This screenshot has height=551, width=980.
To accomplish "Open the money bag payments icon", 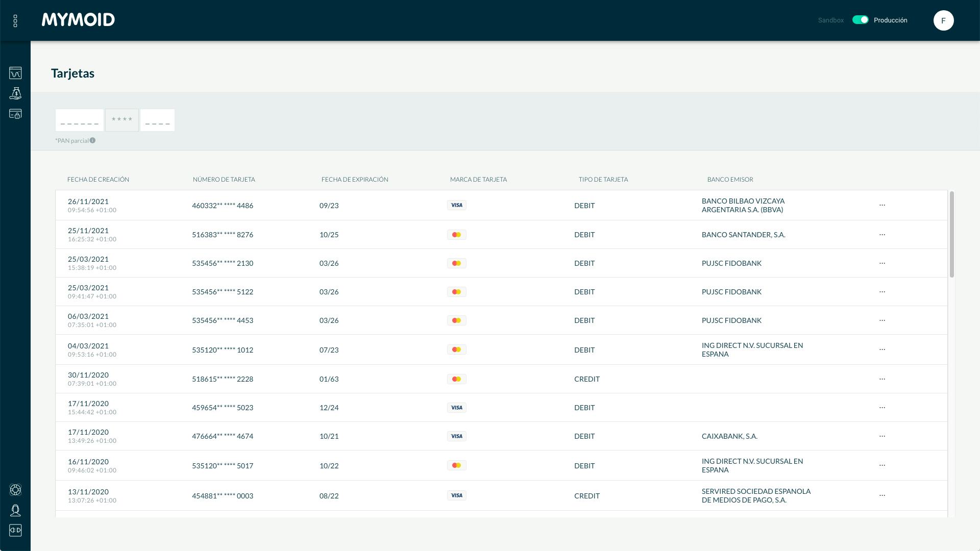I will (15, 93).
